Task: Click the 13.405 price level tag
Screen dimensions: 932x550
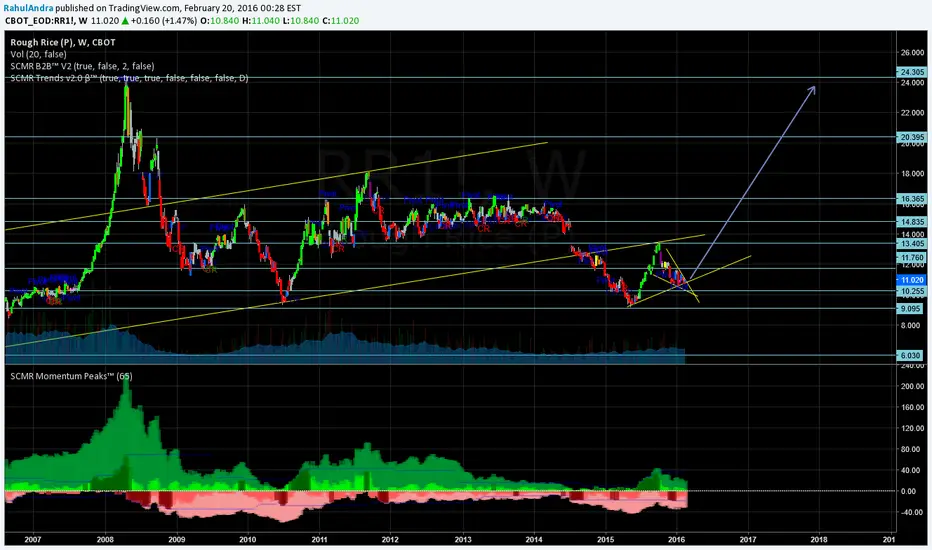Action: (912, 244)
